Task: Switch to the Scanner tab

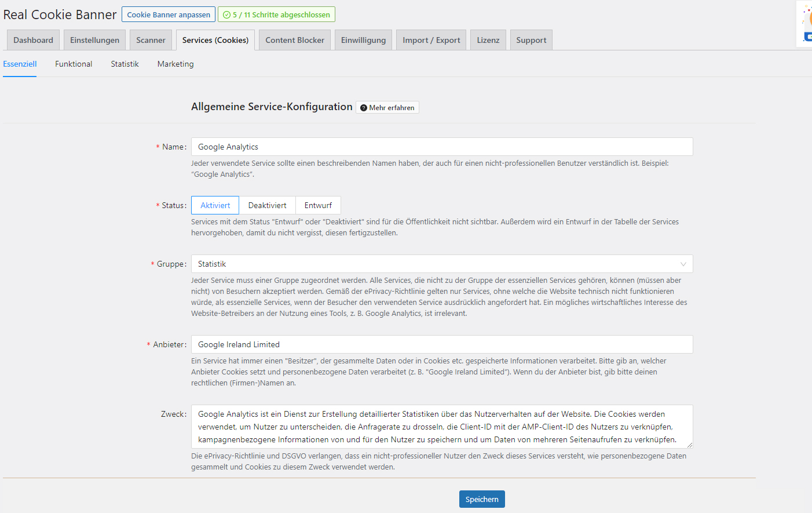Action: (151, 40)
